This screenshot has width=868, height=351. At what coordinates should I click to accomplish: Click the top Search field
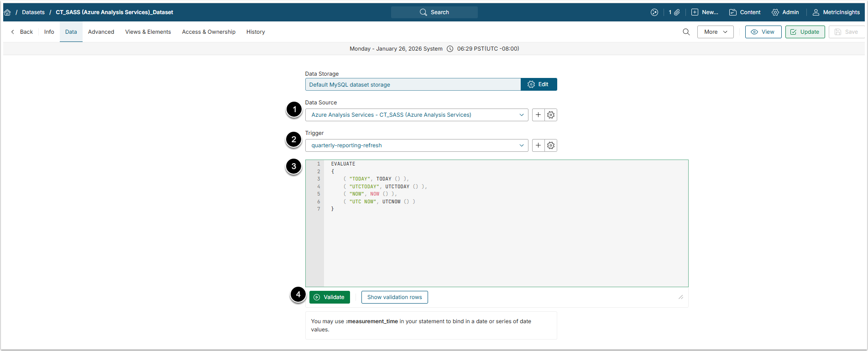pos(434,12)
